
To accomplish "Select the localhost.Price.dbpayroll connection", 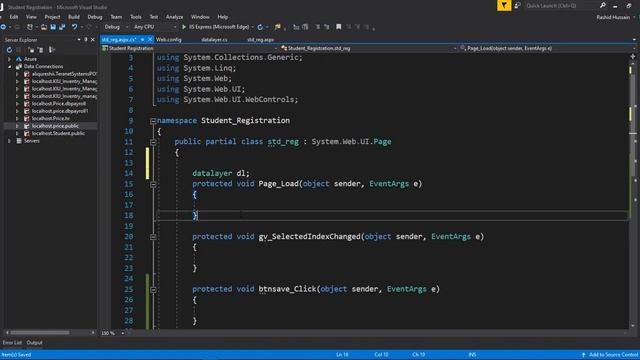I will tap(59, 104).
